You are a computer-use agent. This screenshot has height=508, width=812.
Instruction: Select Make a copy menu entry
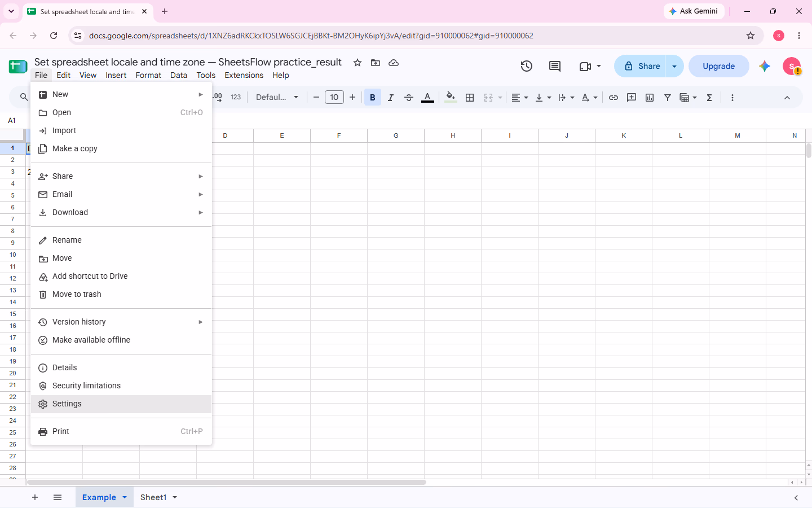(x=121, y=148)
